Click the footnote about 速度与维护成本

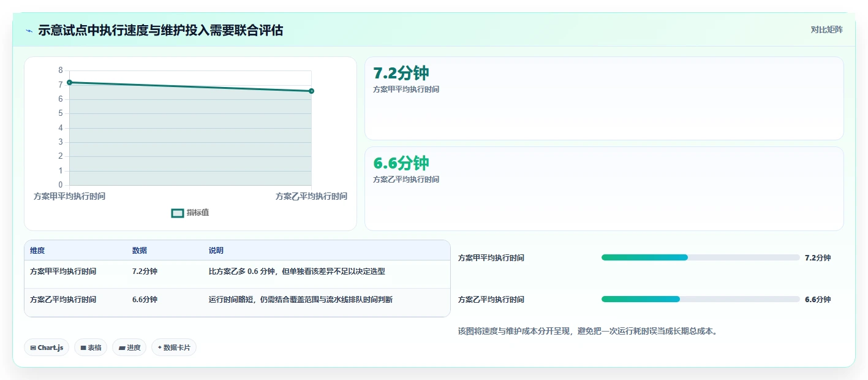pyautogui.click(x=587, y=332)
